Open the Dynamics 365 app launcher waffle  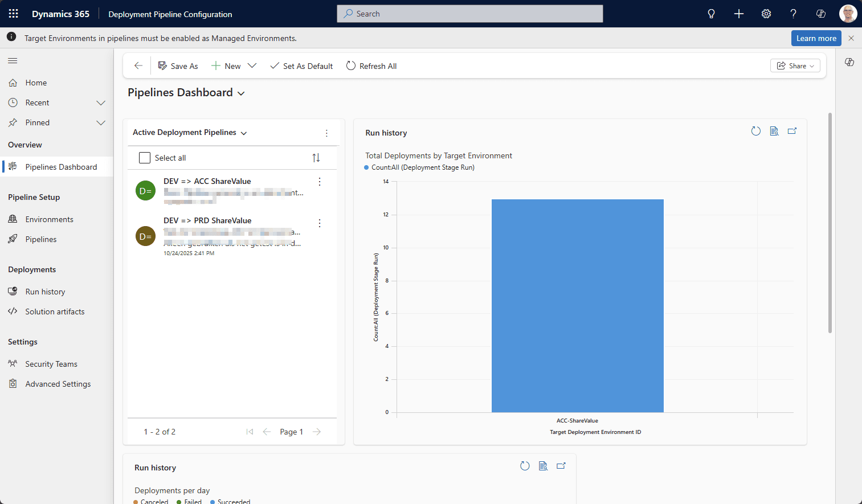[x=14, y=14]
